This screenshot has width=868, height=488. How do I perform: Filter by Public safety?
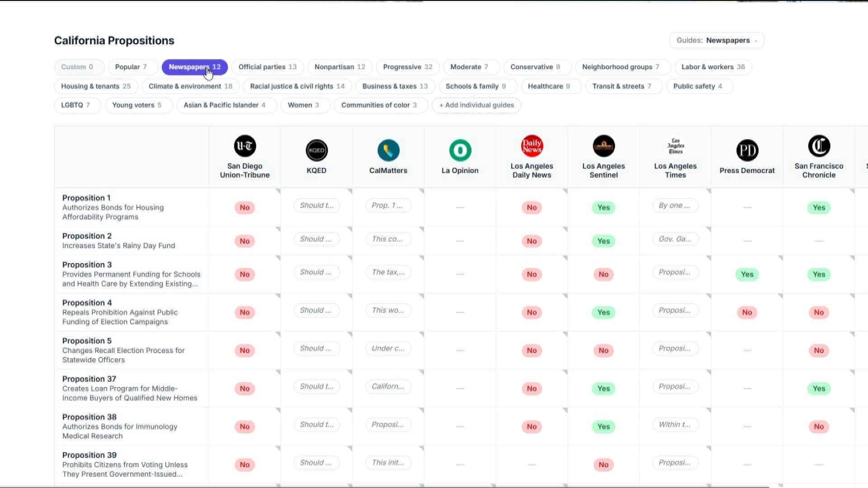click(x=700, y=86)
